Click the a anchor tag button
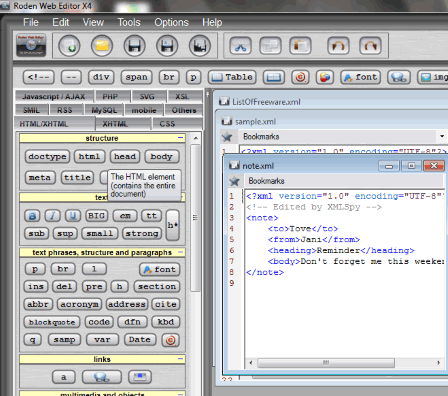The image size is (448, 396). (64, 377)
